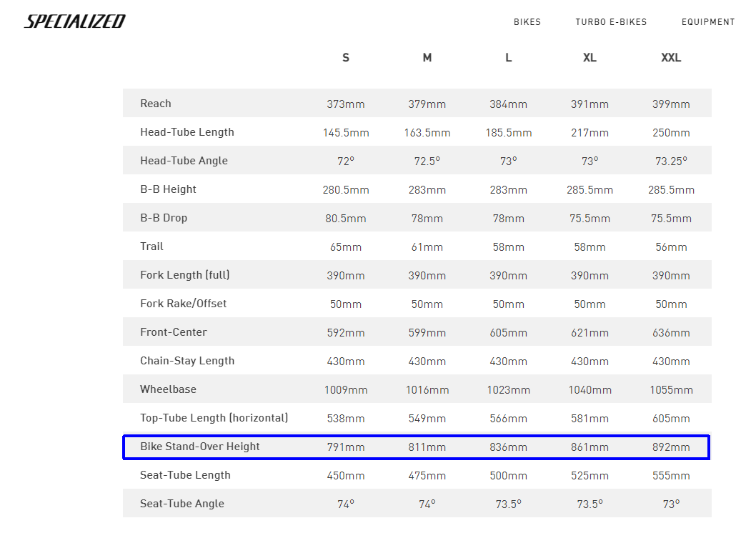The width and height of the screenshot is (756, 543).
Task: Click the 73.25° head-tube angle value
Action: coord(671,161)
